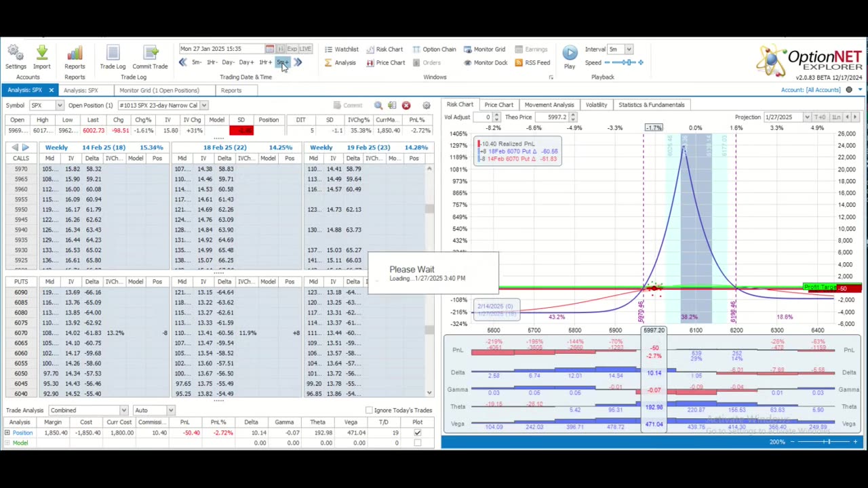Click the magnifier search icon in analysis toolbar
This screenshot has height=488, width=868.
point(378,106)
